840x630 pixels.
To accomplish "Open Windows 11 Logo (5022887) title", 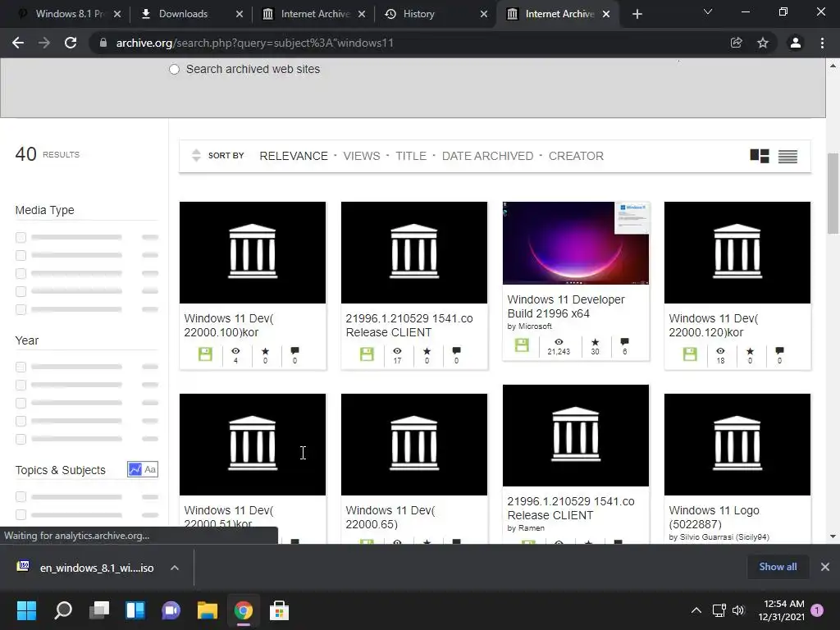I will click(714, 517).
